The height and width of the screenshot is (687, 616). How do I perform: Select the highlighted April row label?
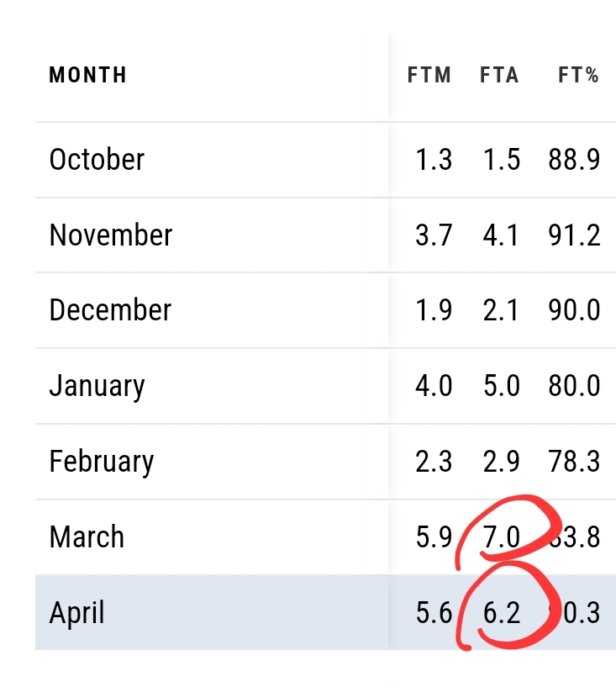coord(76,613)
